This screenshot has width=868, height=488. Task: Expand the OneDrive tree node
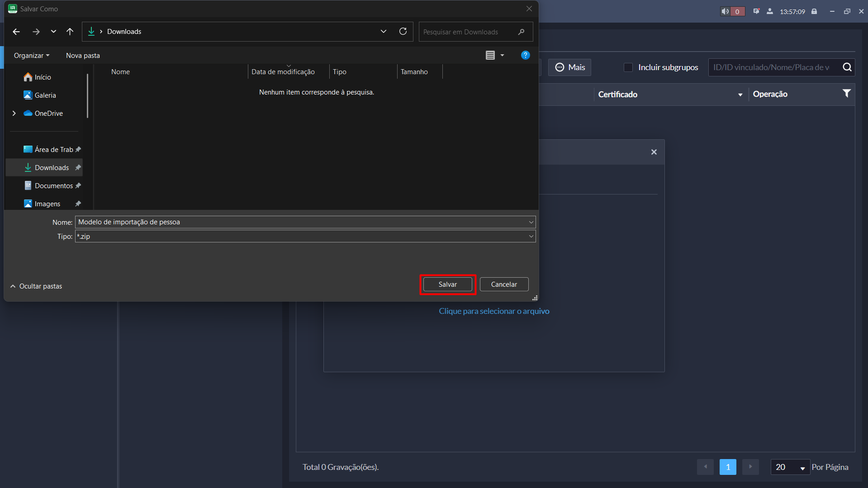coord(14,114)
